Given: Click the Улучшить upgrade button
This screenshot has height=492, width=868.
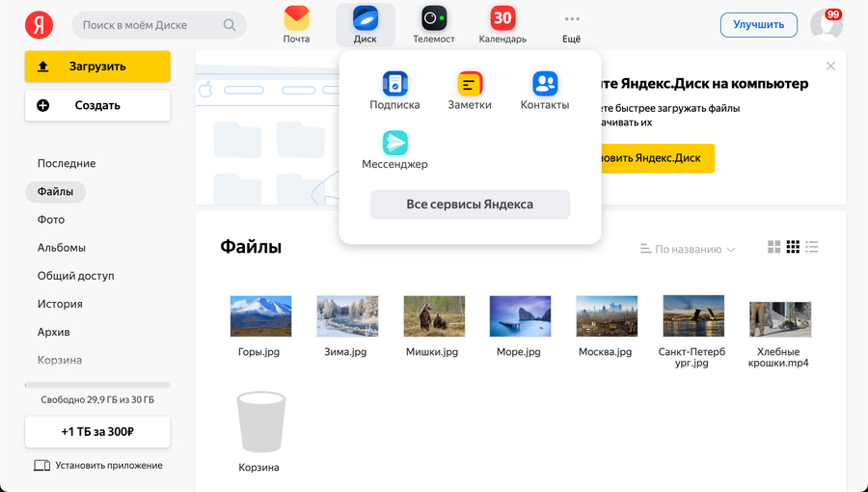Looking at the screenshot, I should pos(758,24).
